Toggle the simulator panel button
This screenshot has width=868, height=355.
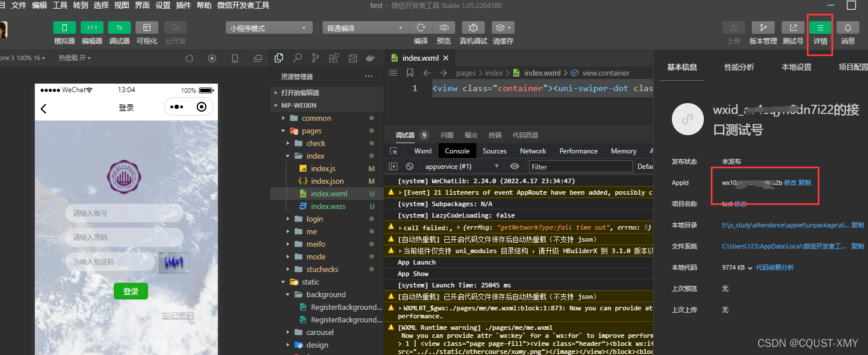65,27
